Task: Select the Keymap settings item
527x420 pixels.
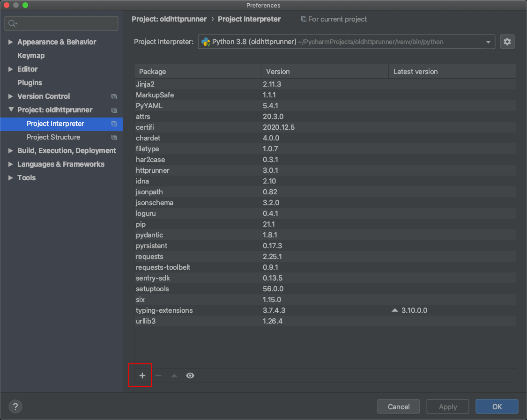Action: tap(31, 55)
